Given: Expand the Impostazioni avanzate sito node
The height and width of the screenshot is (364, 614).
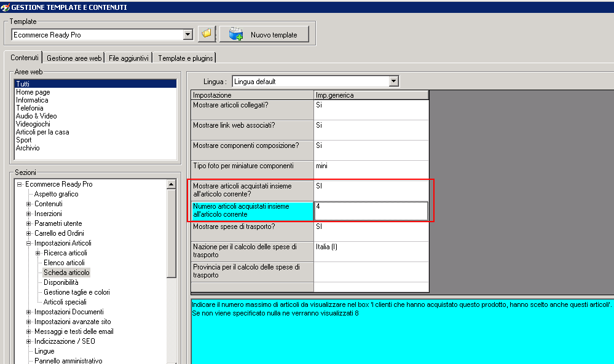Looking at the screenshot, I should point(29,322).
